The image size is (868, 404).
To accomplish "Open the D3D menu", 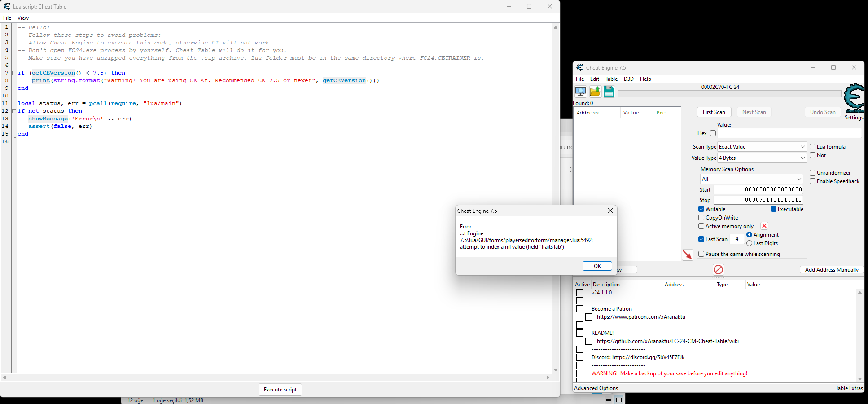I will (x=628, y=79).
